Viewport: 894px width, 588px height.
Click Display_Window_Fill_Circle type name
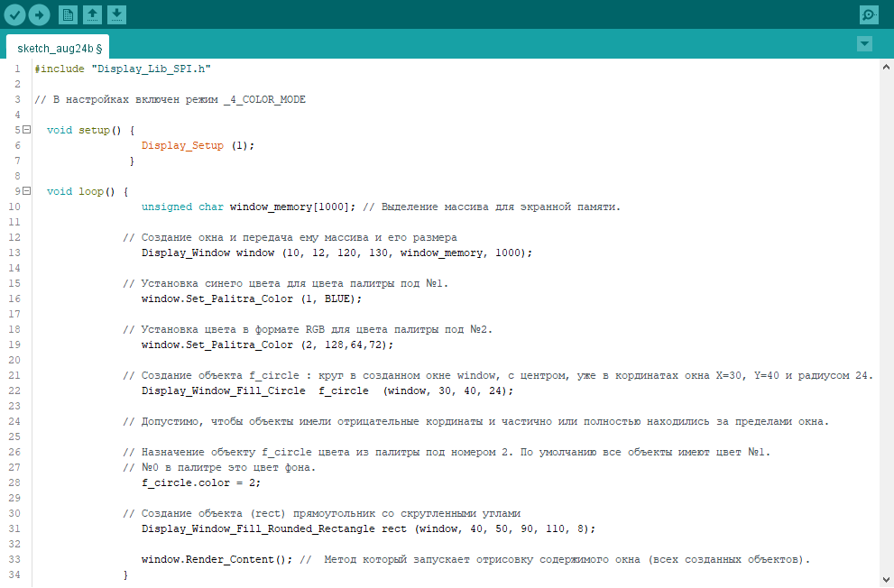224,390
